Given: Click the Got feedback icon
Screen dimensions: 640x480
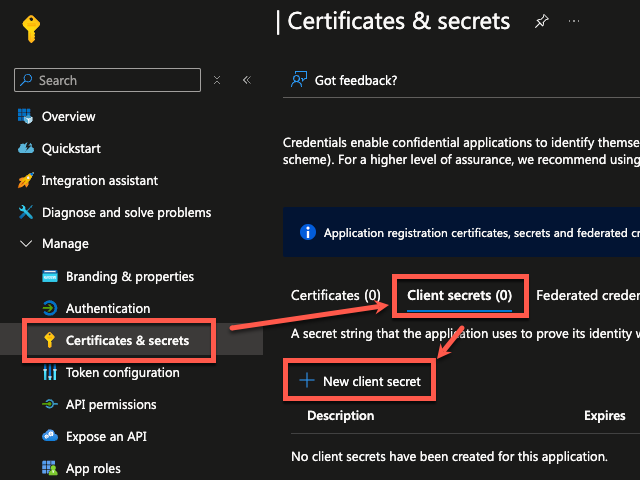Looking at the screenshot, I should coord(298,80).
